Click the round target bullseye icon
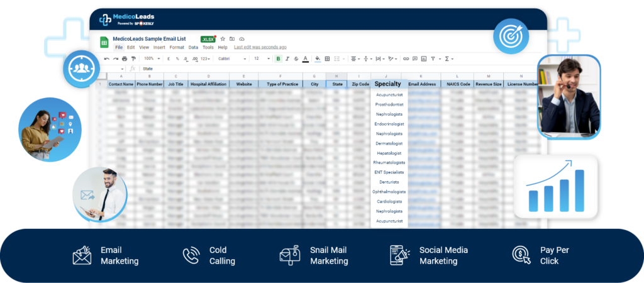The height and width of the screenshot is (283, 644). coord(511,36)
